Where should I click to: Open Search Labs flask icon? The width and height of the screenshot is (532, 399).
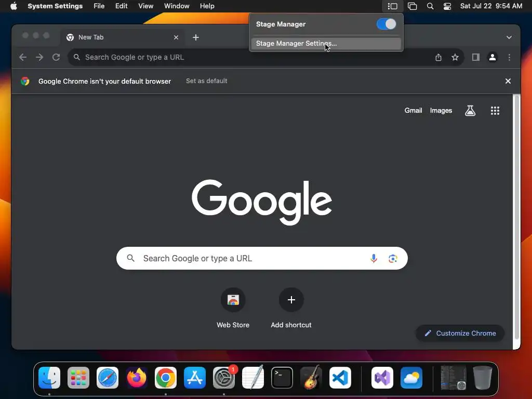[x=470, y=111]
